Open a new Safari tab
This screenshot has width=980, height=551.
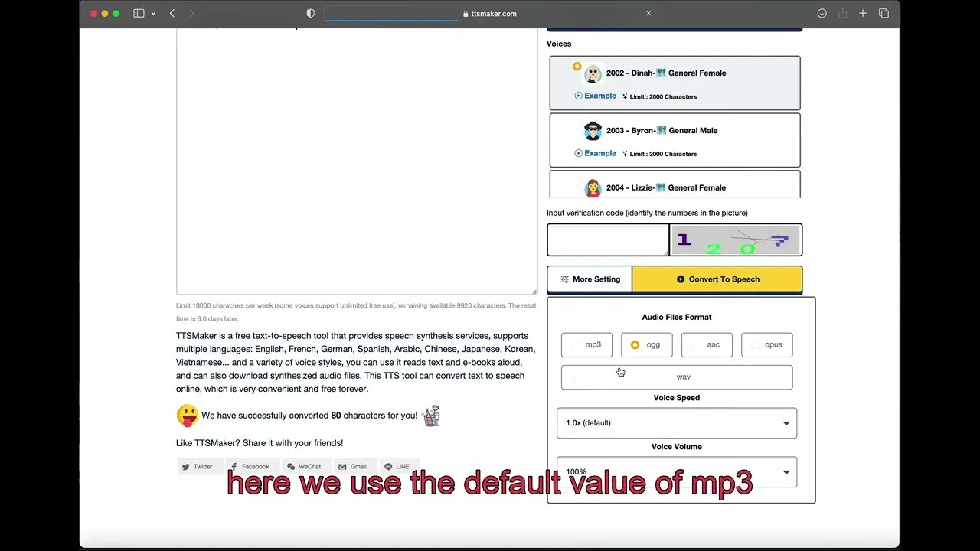(863, 13)
